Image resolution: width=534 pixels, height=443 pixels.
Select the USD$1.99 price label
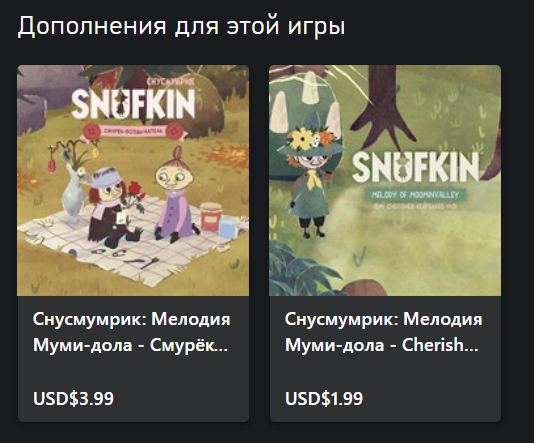(324, 398)
